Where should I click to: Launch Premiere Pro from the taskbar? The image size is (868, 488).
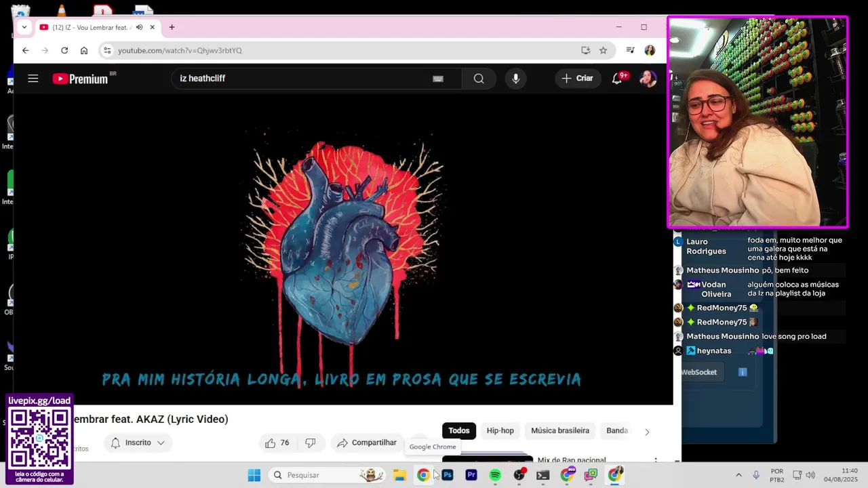click(471, 475)
